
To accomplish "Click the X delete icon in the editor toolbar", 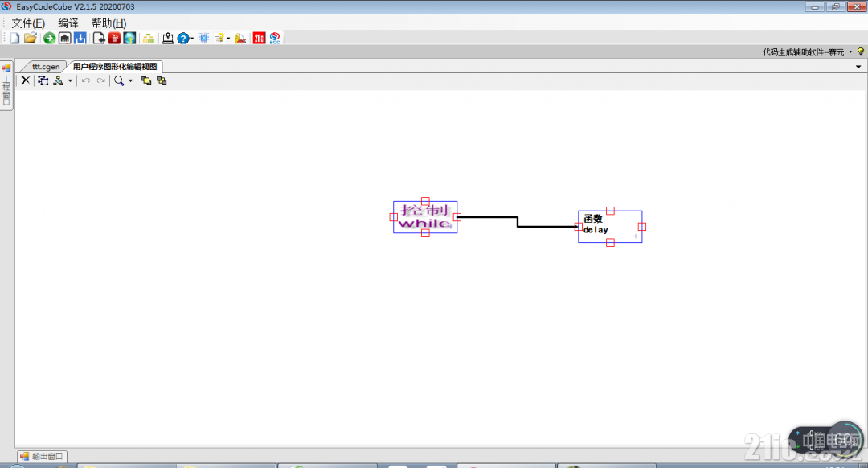I will [26, 81].
